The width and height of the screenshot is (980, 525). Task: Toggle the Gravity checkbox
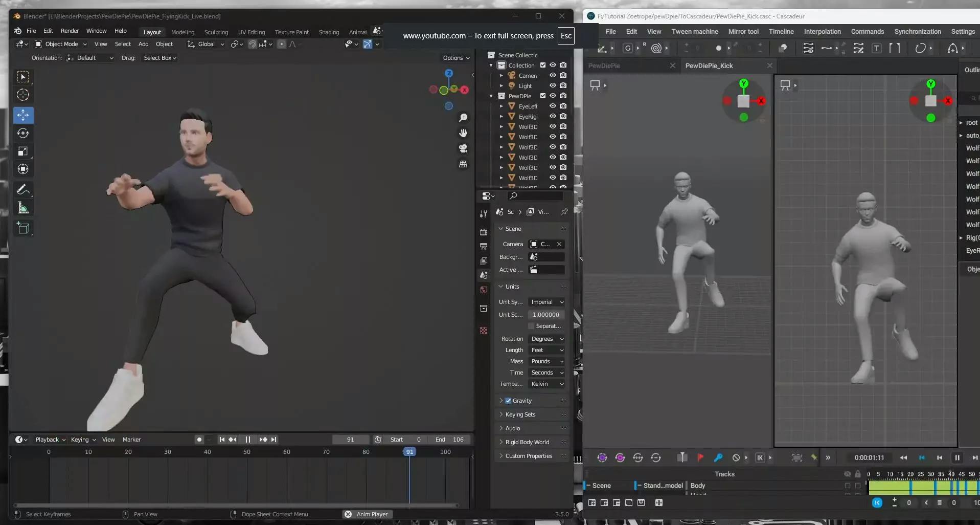(x=508, y=401)
